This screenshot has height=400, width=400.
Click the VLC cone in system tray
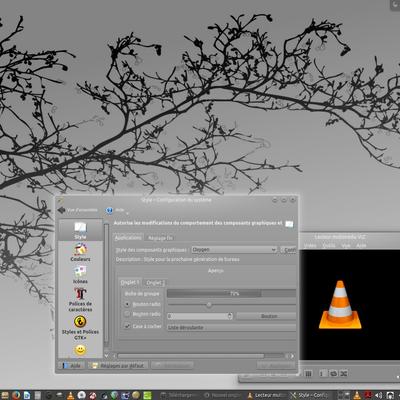point(357,395)
